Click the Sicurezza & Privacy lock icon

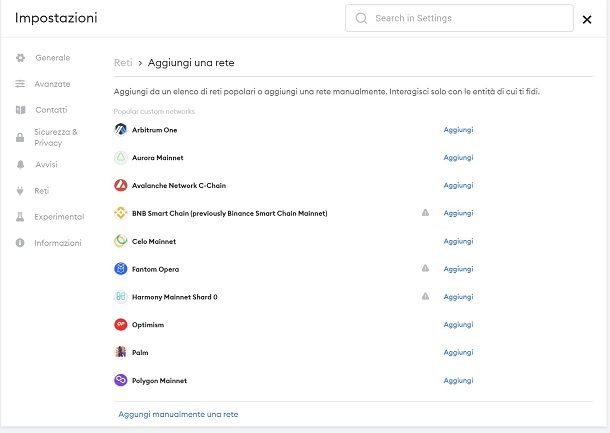click(x=20, y=137)
